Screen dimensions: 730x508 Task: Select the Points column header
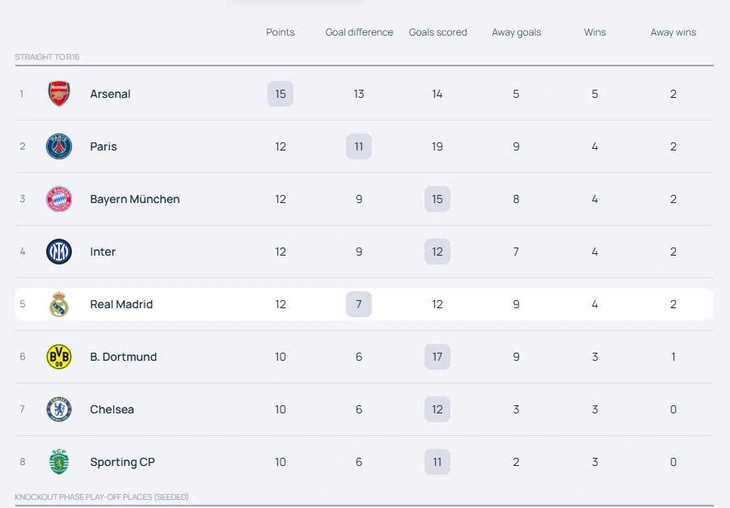click(280, 32)
